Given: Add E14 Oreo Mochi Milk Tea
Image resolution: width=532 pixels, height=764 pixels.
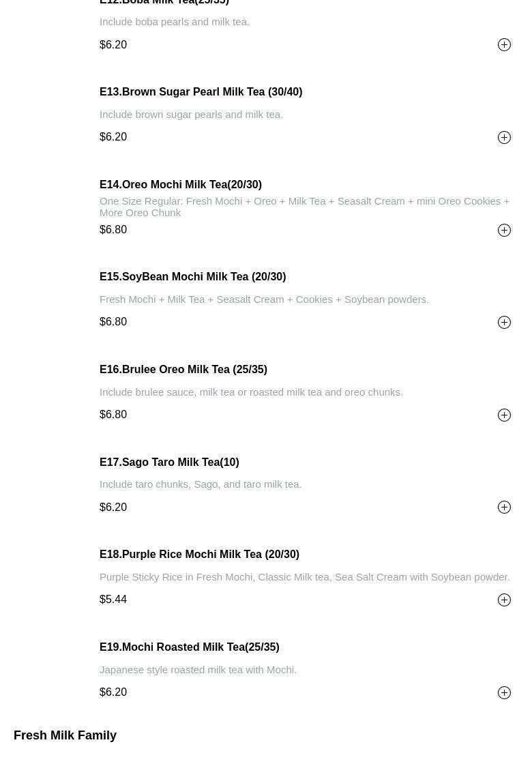Looking at the screenshot, I should tap(504, 230).
